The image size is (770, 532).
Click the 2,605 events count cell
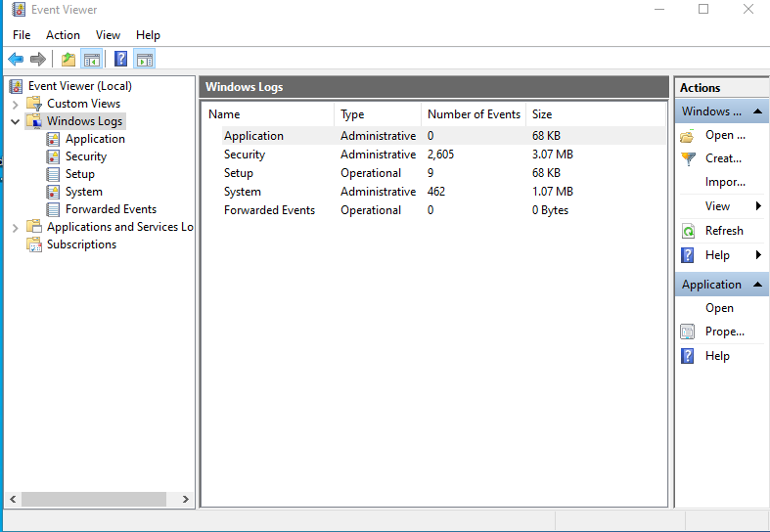point(440,155)
